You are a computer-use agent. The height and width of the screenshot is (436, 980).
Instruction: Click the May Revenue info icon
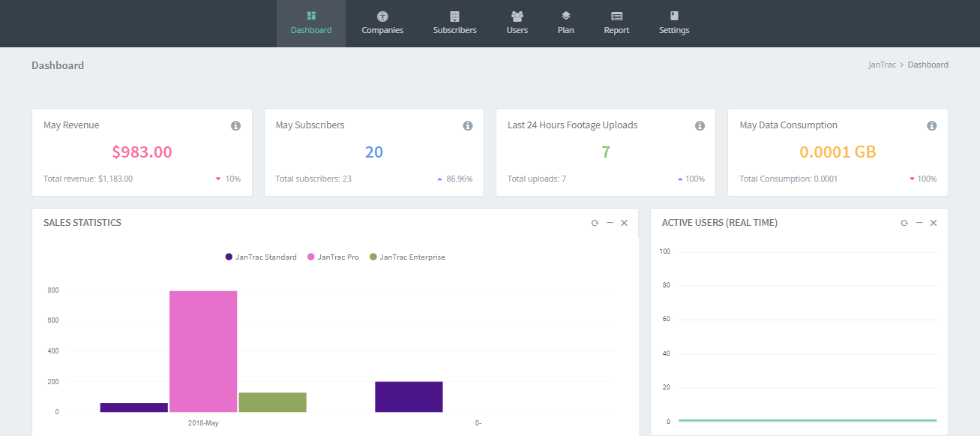point(235,126)
